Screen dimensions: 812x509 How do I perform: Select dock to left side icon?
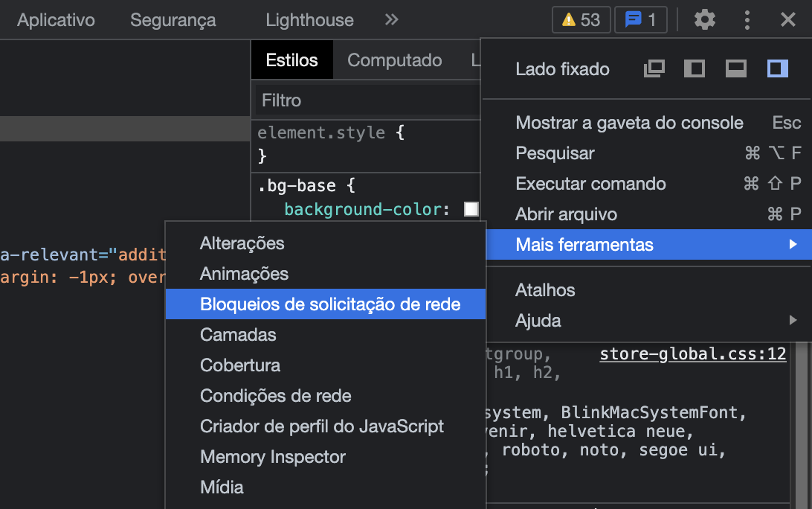coord(695,68)
